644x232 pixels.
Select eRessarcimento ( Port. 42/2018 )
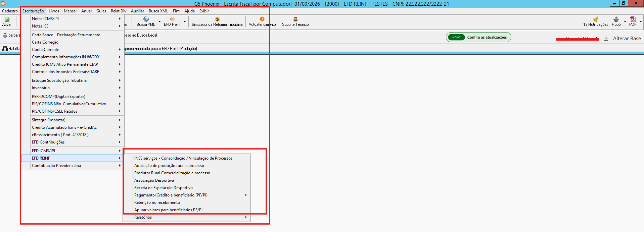click(x=73, y=135)
